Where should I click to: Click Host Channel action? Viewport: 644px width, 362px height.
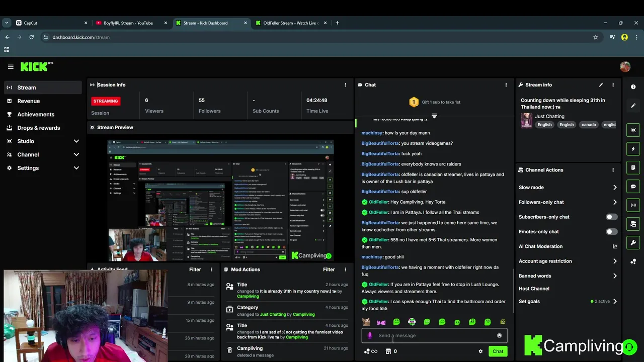(534, 289)
